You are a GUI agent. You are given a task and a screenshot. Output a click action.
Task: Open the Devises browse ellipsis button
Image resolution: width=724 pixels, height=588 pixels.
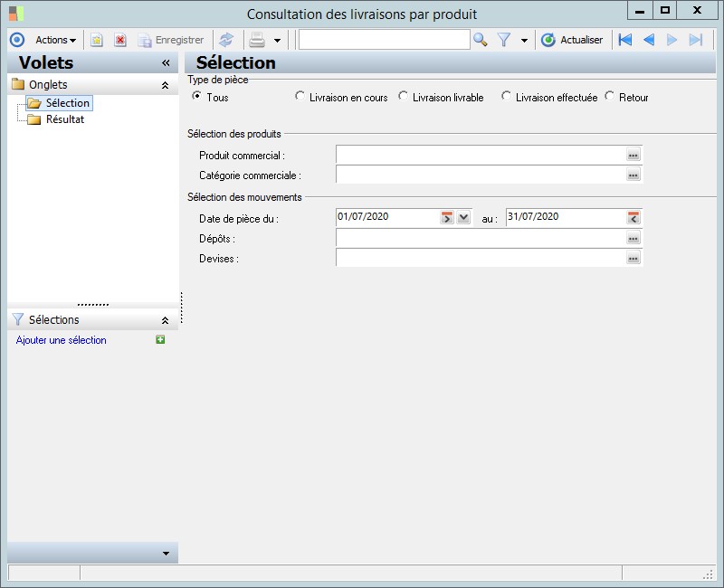tap(633, 258)
